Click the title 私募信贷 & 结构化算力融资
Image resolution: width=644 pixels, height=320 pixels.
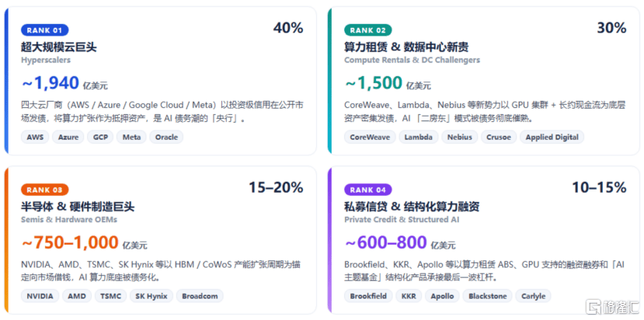(x=412, y=207)
